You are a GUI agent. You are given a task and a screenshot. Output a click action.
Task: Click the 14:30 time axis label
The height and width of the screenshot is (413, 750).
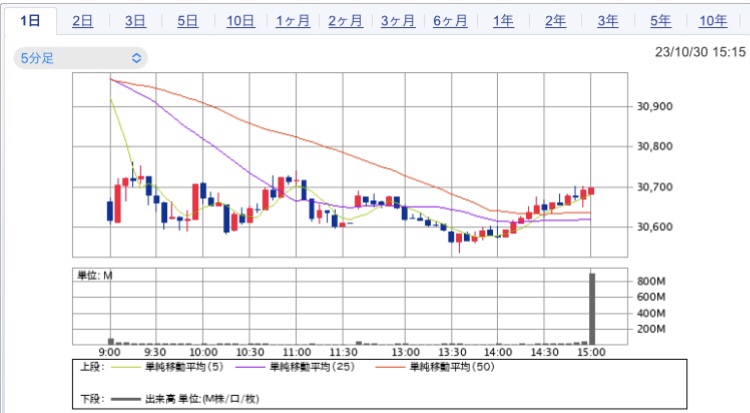point(544,353)
